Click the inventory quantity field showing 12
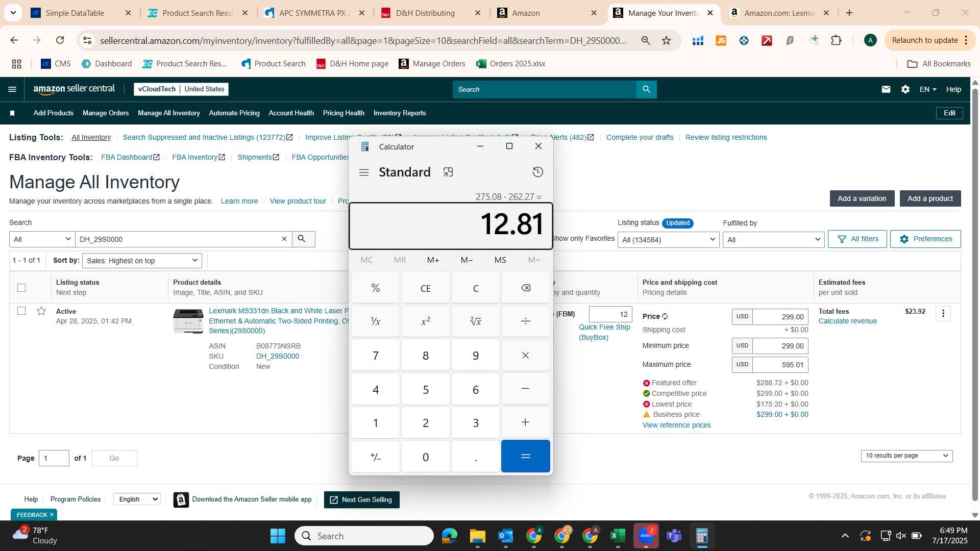Image resolution: width=980 pixels, height=551 pixels. pyautogui.click(x=610, y=314)
